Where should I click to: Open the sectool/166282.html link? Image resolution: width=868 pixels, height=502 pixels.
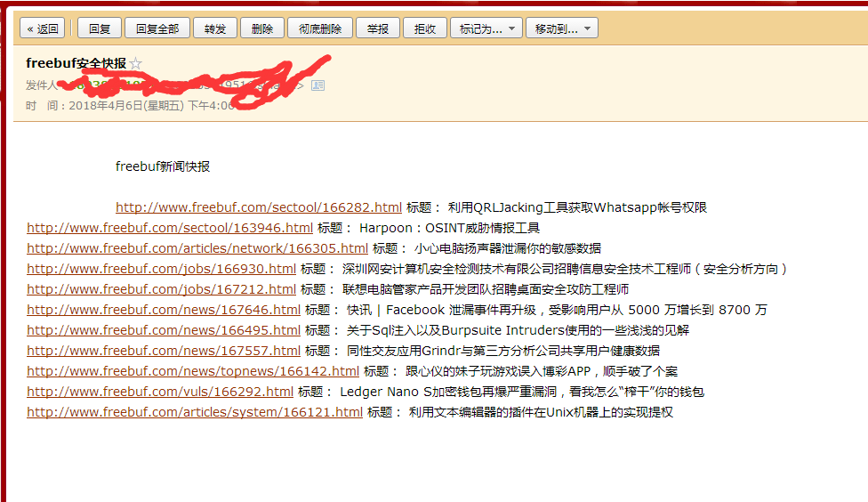coord(259,207)
